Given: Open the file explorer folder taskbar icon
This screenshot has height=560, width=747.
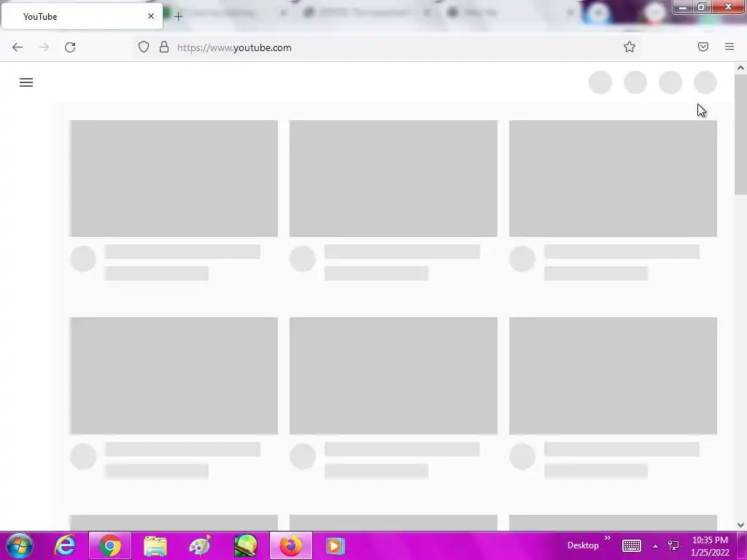Looking at the screenshot, I should pyautogui.click(x=155, y=545).
